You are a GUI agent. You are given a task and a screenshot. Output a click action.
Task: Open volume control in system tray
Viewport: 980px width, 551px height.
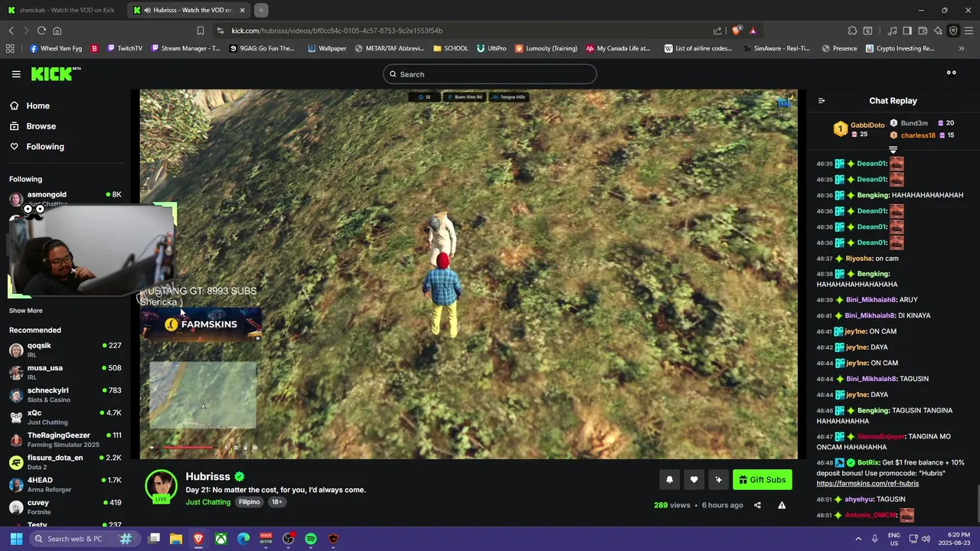pos(926,539)
